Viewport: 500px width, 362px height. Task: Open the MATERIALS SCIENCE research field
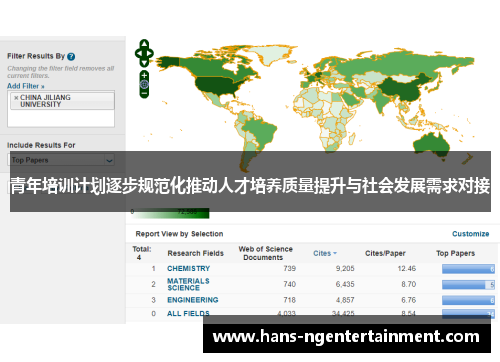188,284
